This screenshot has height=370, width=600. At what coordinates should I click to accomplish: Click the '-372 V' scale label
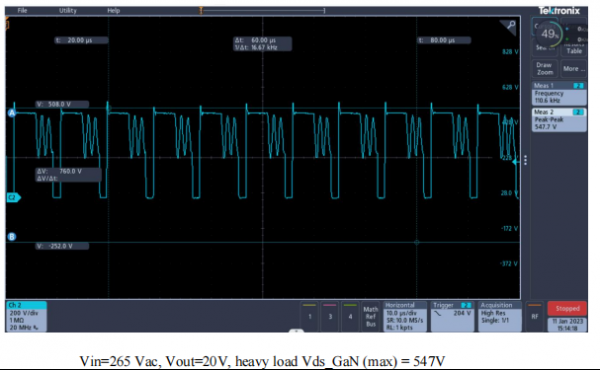coord(509,264)
